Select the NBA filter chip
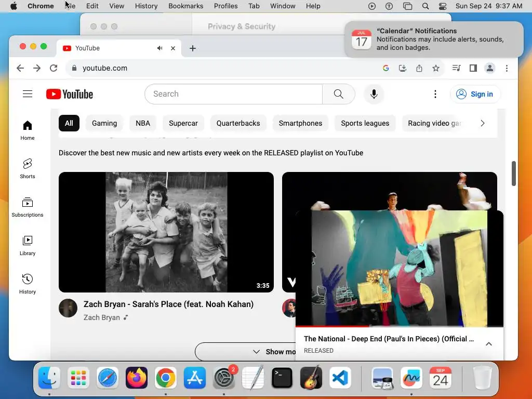 tap(143, 123)
